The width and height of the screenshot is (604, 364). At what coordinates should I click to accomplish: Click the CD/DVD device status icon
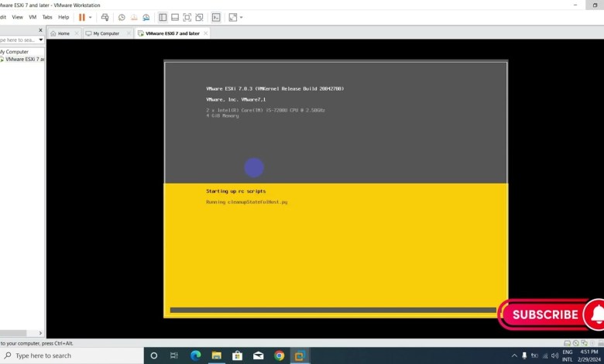575,343
